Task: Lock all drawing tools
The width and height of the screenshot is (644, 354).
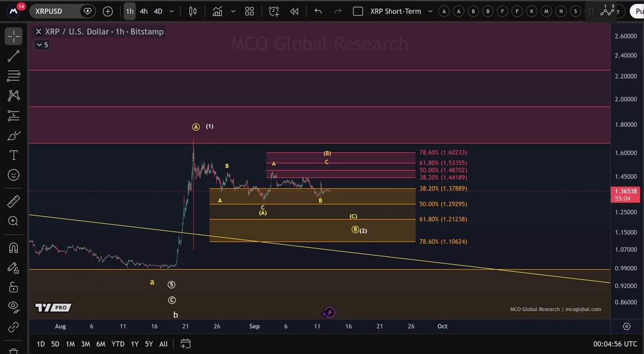Action: coord(13,287)
